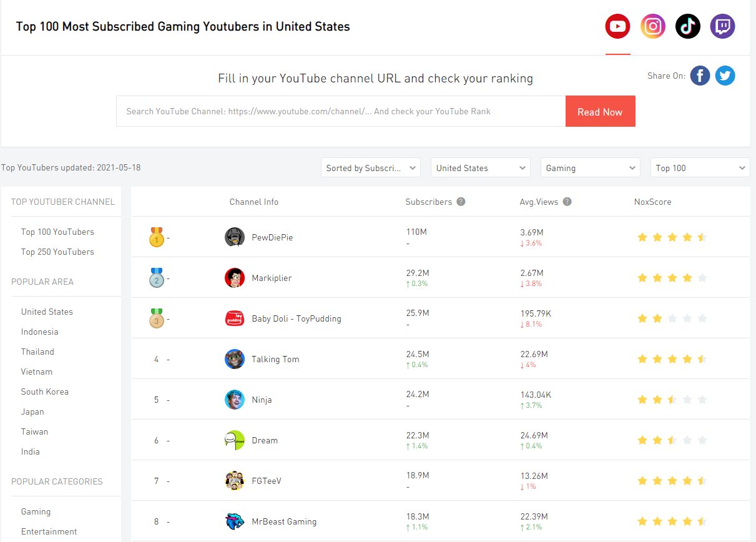Focus the YouTube channel URL search field
The image size is (756, 542).
click(341, 111)
